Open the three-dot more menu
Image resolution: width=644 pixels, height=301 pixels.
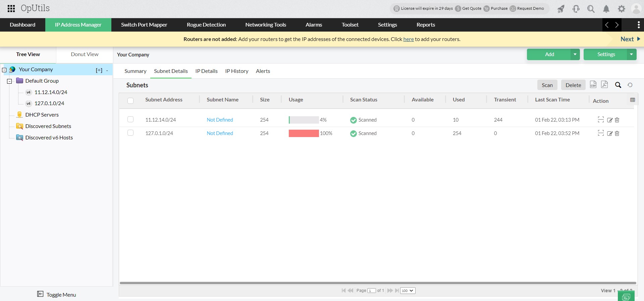click(638, 25)
